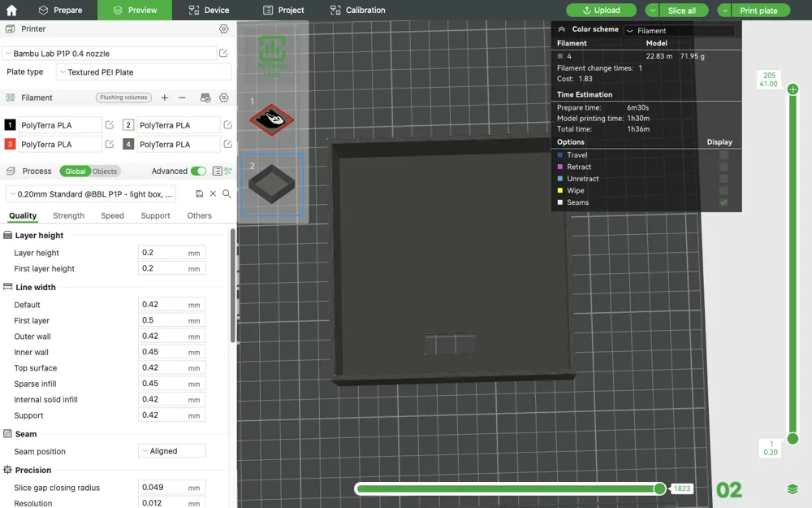Enable Travel display checkbox
This screenshot has width=812, height=508.
tap(723, 155)
